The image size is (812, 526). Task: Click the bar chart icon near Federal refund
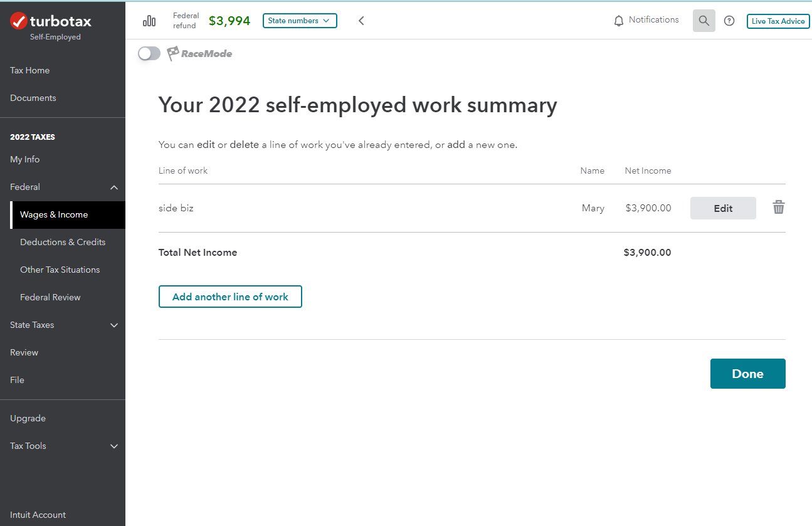[x=149, y=21]
